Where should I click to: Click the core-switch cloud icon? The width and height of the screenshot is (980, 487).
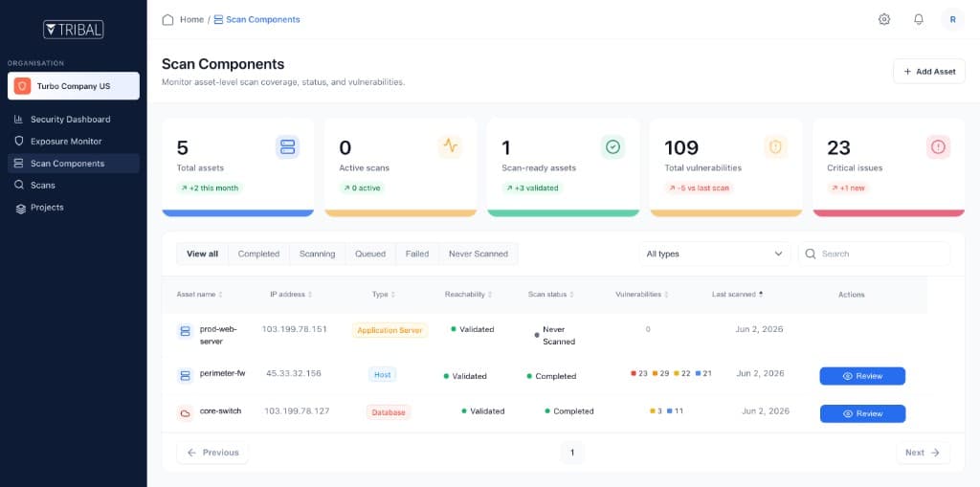pyautogui.click(x=185, y=413)
